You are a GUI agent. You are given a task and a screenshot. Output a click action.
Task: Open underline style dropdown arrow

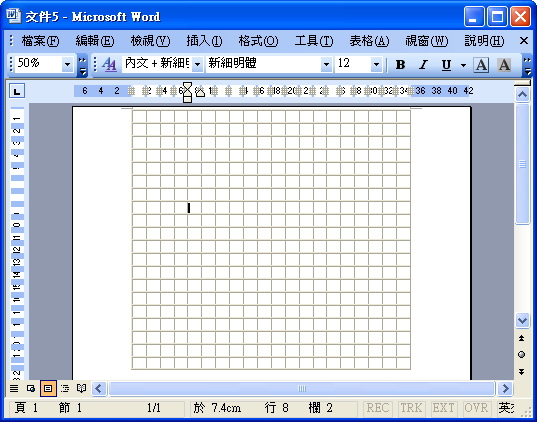point(463,64)
